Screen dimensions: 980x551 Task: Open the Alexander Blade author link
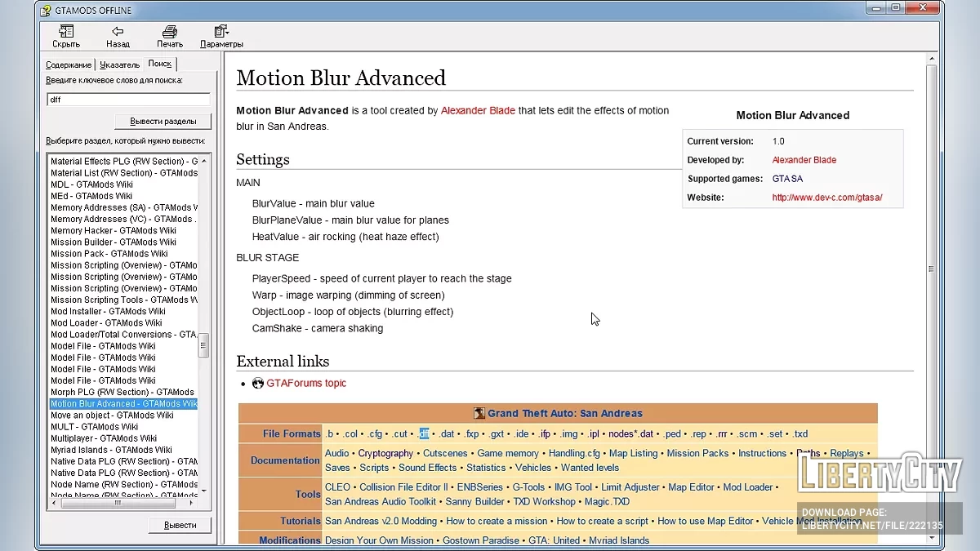pyautogui.click(x=478, y=110)
